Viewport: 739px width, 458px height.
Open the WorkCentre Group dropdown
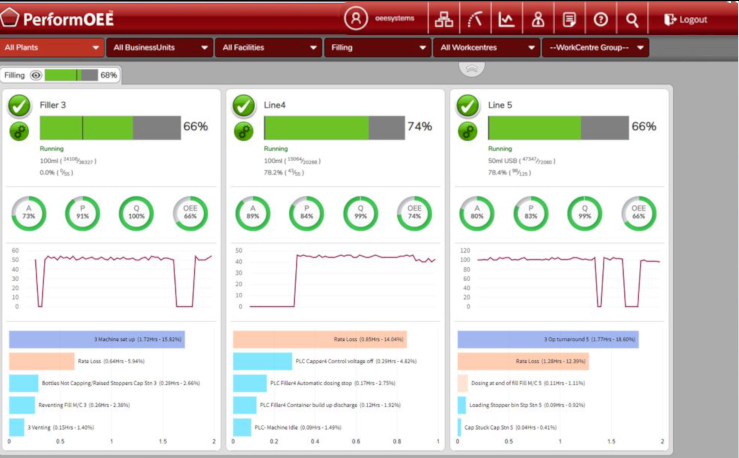596,47
